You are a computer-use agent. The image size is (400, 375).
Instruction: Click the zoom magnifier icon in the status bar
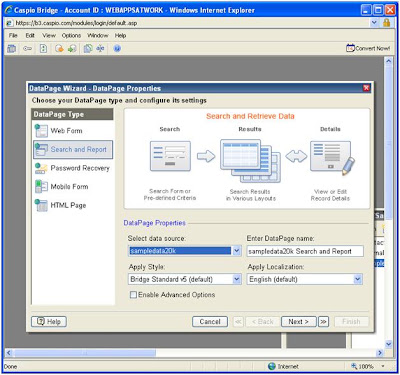tap(354, 366)
